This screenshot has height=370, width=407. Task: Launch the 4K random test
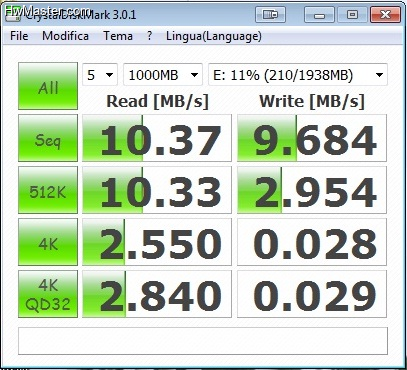[48, 242]
